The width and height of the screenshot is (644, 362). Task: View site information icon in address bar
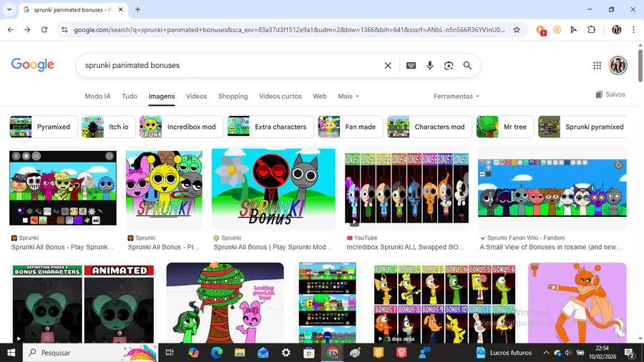64,29
